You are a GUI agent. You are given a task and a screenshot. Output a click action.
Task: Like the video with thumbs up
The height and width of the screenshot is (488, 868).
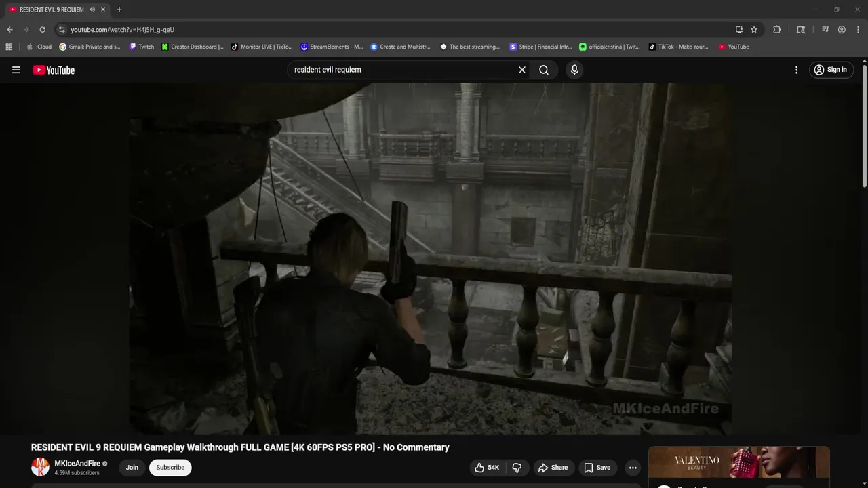coord(488,468)
